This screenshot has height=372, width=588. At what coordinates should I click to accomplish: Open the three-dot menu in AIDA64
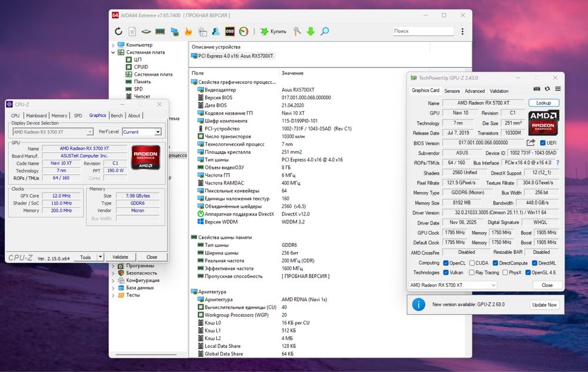click(x=462, y=32)
